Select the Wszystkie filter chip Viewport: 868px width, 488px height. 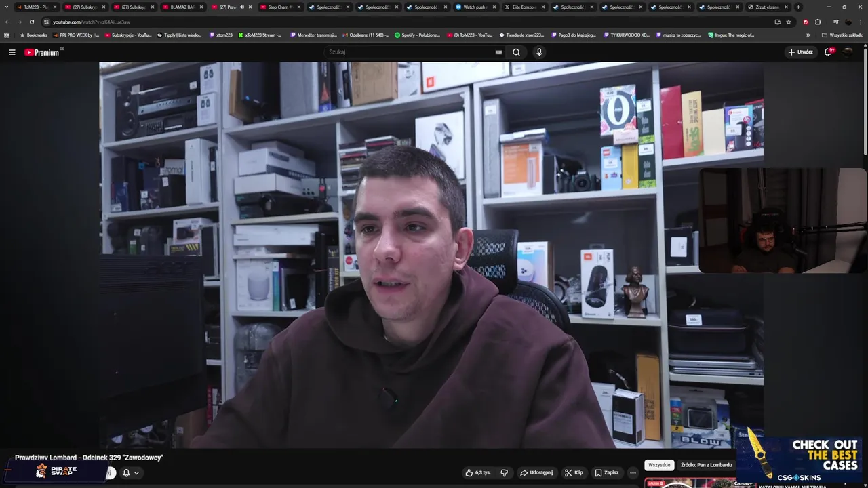659,465
